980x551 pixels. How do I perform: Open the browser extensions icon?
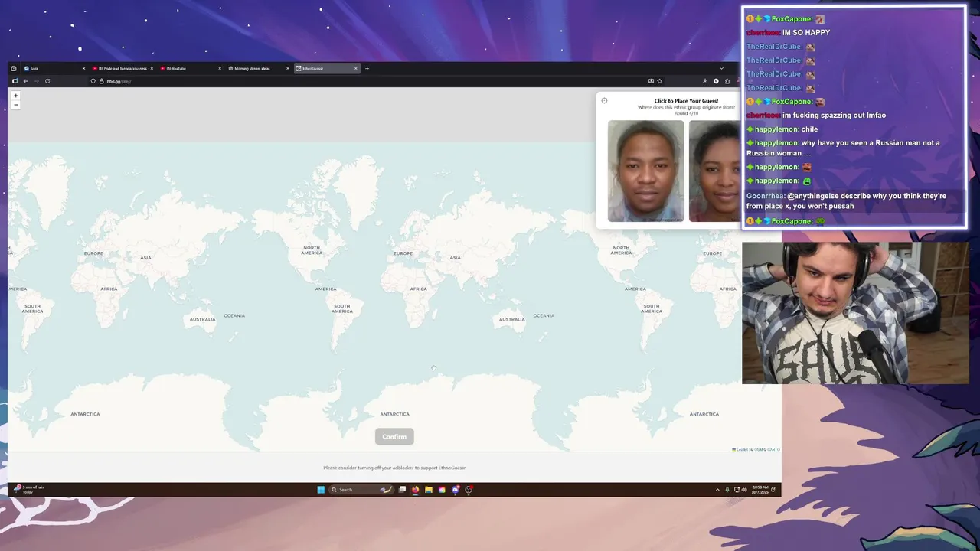point(727,81)
